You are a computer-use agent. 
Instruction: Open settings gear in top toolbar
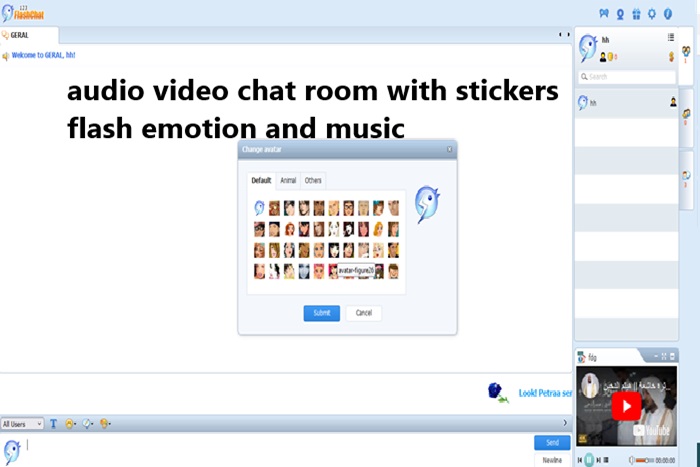652,14
